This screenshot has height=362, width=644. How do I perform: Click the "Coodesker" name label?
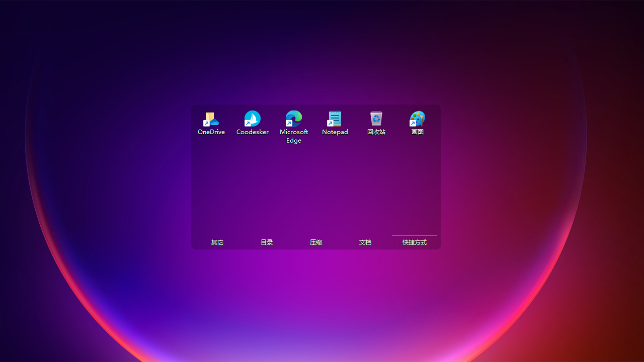[253, 132]
